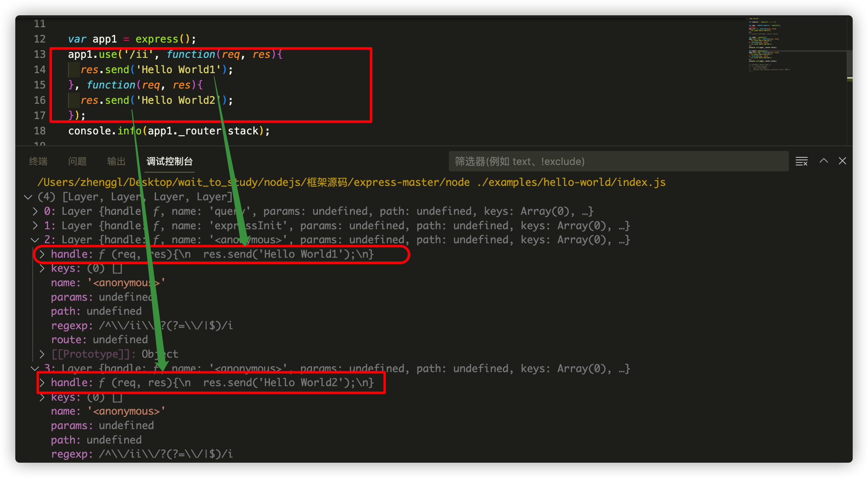Click line number 12 in gutter
The width and height of the screenshot is (868, 478).
40,39
